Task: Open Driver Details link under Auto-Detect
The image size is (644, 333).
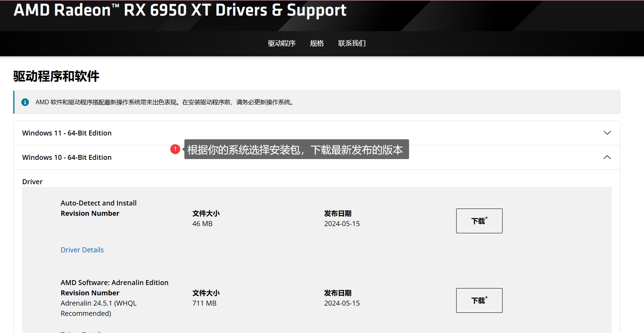Action: pyautogui.click(x=82, y=250)
